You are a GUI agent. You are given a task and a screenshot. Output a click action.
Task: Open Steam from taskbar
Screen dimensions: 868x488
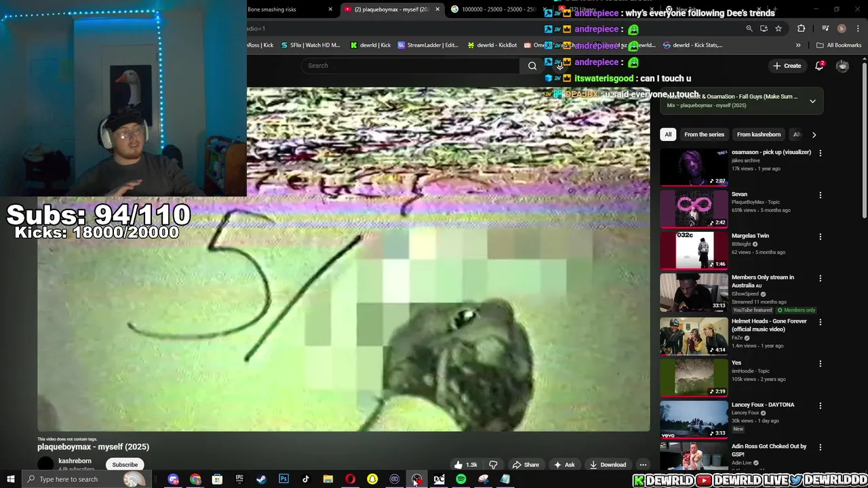[x=261, y=479]
